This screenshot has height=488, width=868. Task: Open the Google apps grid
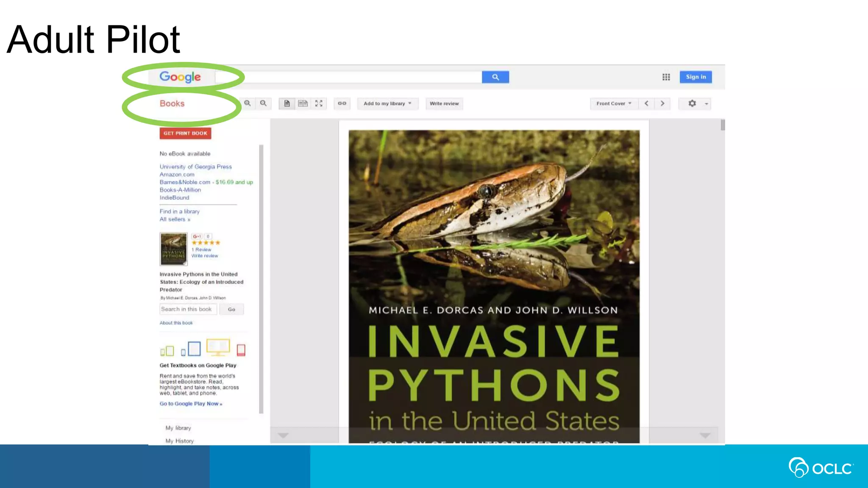666,77
